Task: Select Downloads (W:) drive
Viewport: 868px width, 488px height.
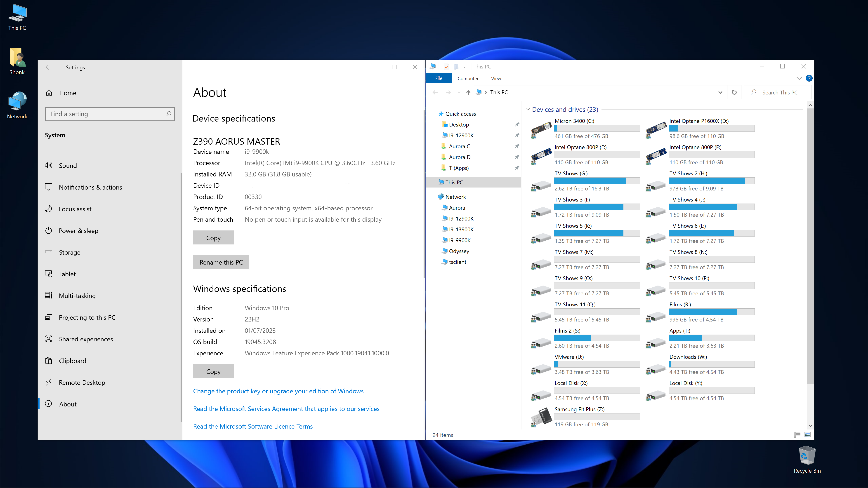Action: (x=700, y=364)
